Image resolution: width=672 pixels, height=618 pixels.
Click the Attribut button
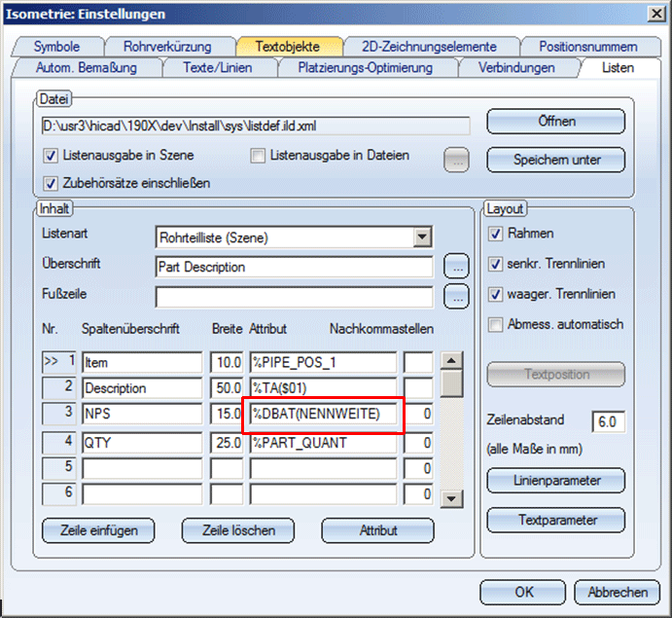pyautogui.click(x=378, y=531)
